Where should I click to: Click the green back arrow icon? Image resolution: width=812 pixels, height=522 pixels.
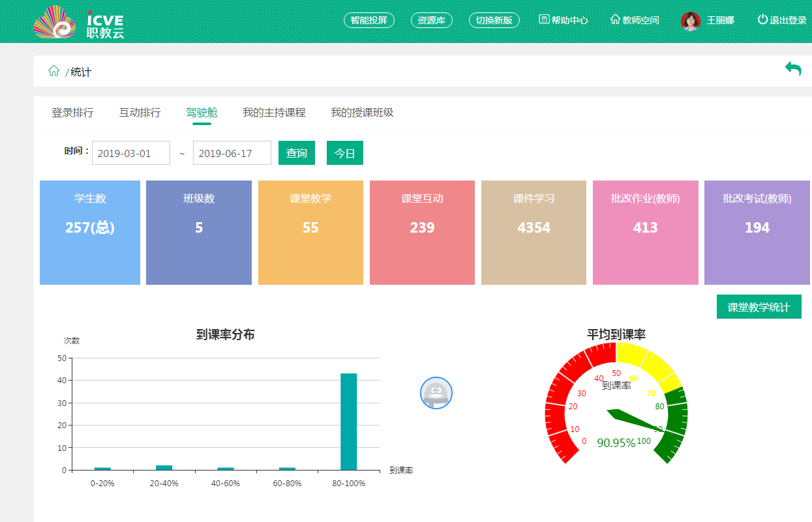click(792, 68)
